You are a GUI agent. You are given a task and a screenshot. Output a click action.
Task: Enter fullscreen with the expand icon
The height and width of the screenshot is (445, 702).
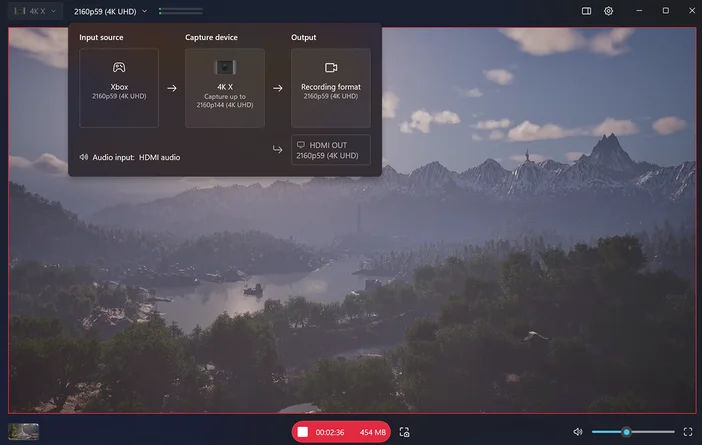click(688, 432)
